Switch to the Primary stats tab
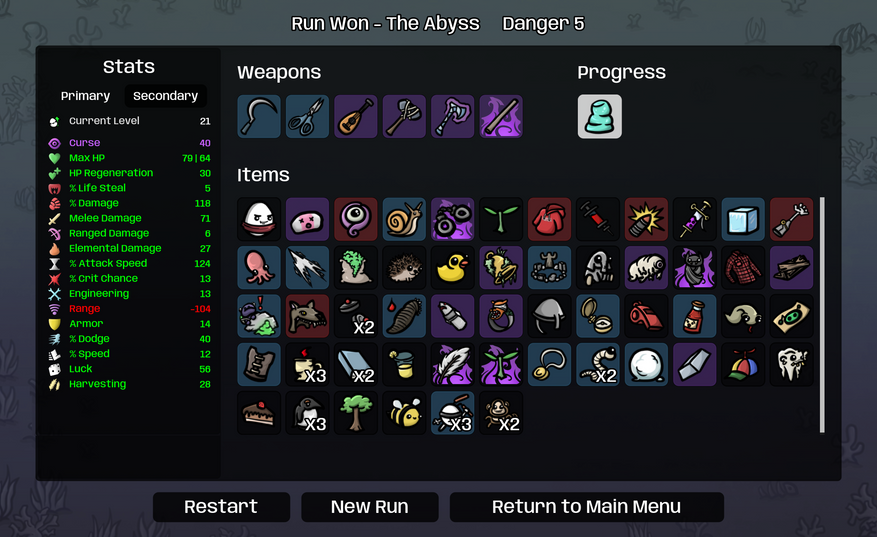 [86, 96]
